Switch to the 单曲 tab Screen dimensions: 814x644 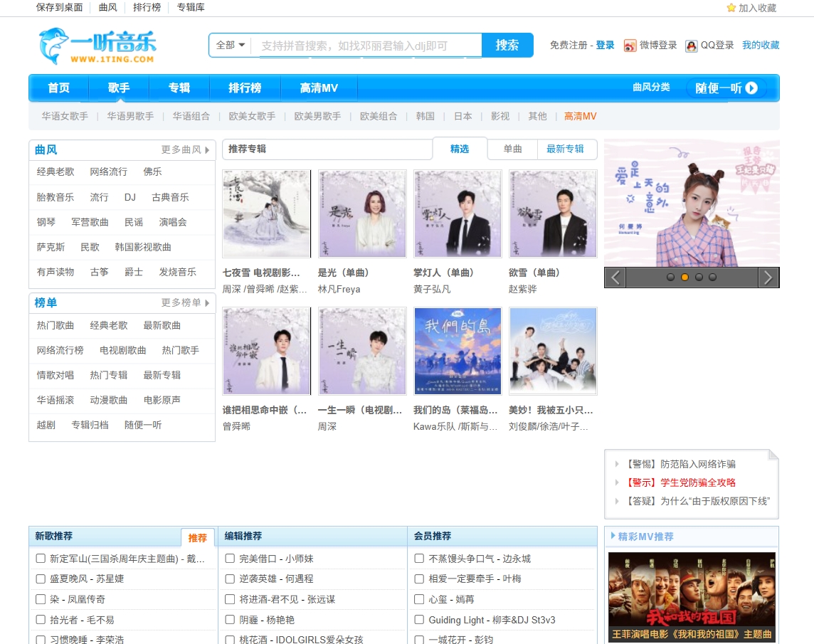tap(513, 149)
